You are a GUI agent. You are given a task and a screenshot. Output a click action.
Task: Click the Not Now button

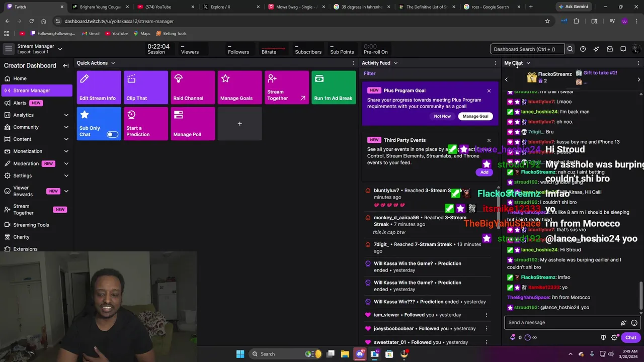[442, 116]
